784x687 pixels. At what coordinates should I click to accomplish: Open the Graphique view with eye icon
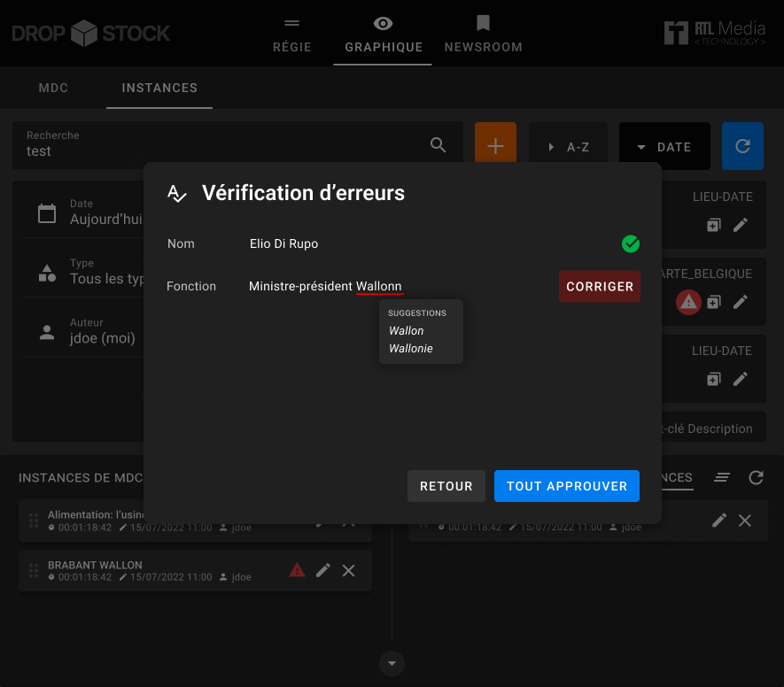point(383,34)
